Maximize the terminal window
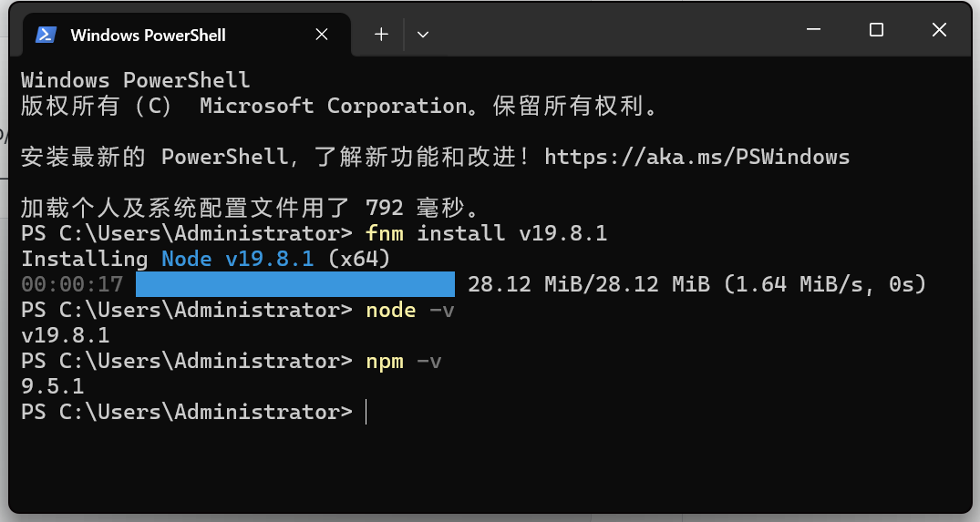 tap(876, 29)
